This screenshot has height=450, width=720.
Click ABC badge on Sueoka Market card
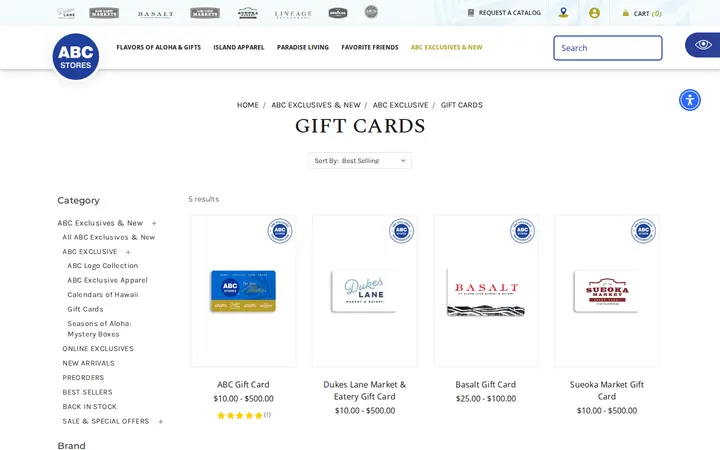643,231
